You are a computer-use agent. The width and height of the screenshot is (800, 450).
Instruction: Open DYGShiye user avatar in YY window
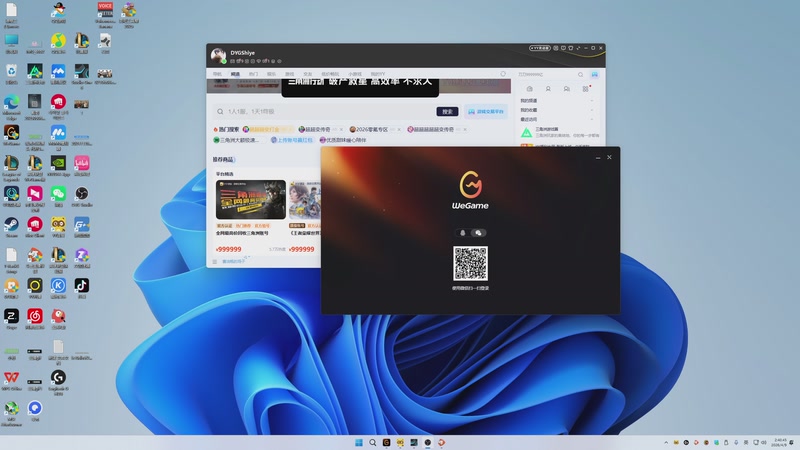coord(218,56)
